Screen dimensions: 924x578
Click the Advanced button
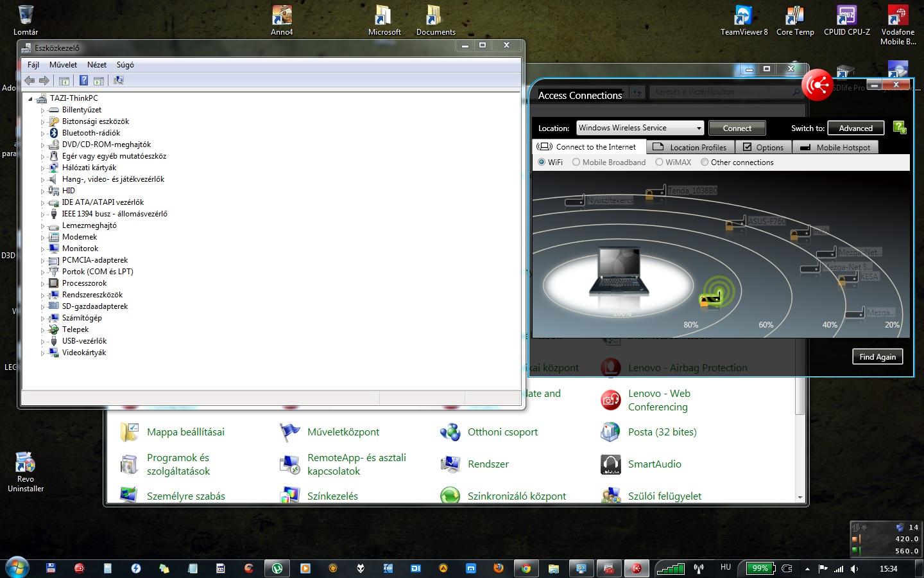(x=855, y=128)
